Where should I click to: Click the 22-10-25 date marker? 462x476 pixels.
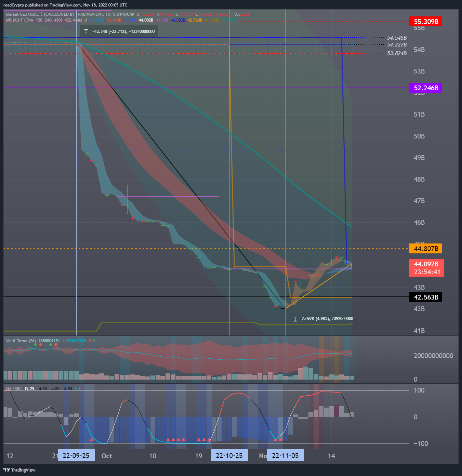click(x=229, y=455)
